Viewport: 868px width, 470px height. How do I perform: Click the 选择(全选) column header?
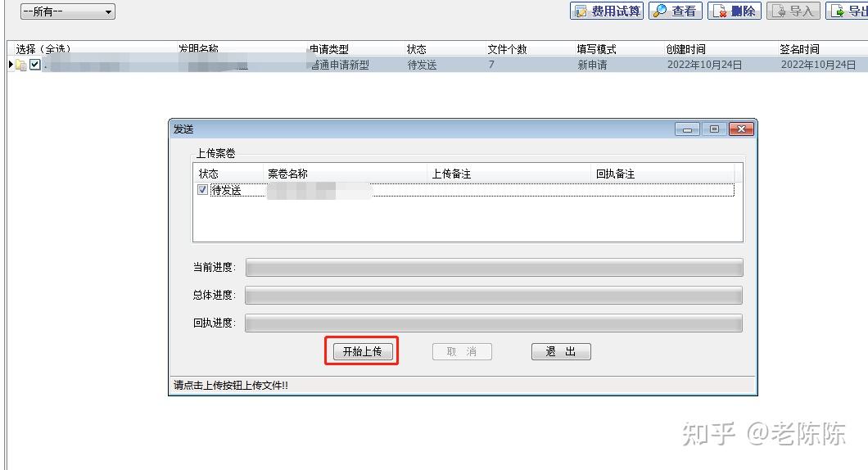click(43, 49)
